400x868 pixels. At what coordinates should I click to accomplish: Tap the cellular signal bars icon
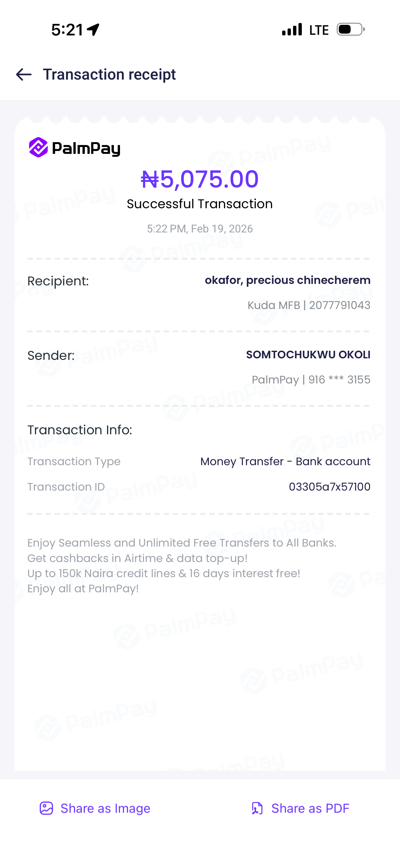click(292, 30)
